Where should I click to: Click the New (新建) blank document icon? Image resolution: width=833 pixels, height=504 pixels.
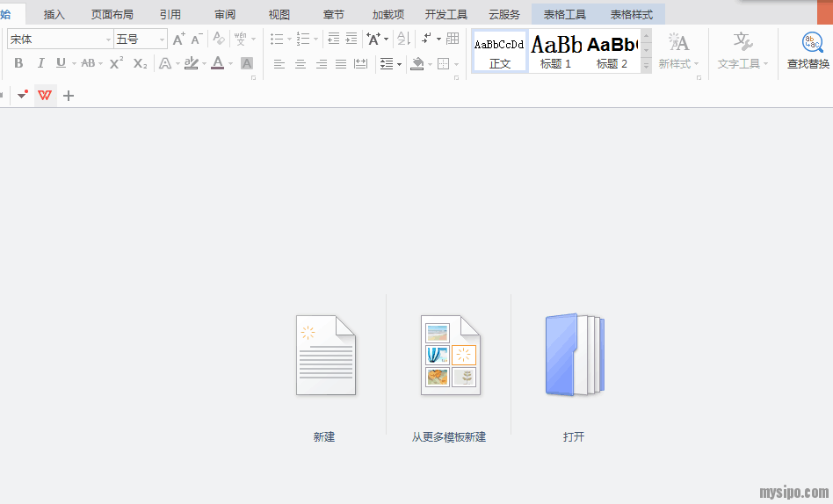pos(325,355)
